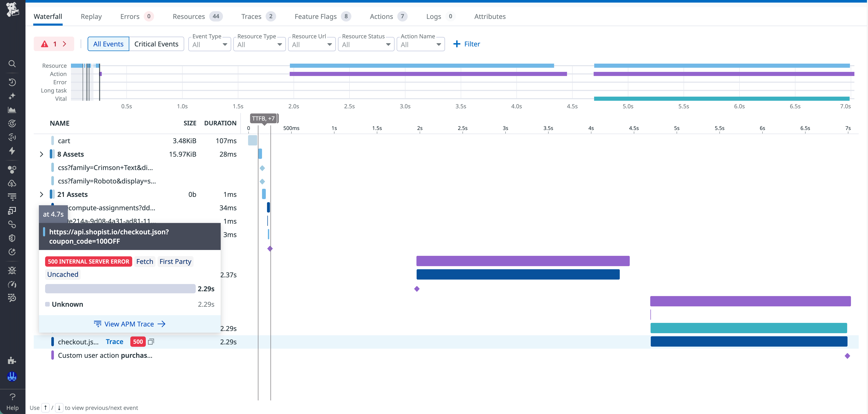Click the copy icon next to the 500 badge
The height and width of the screenshot is (414, 868).
[x=151, y=341]
